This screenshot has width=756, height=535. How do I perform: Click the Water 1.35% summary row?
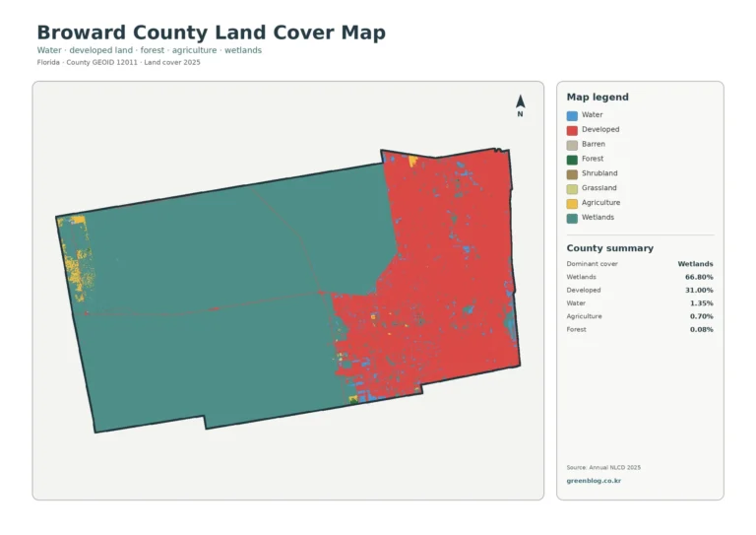(640, 303)
